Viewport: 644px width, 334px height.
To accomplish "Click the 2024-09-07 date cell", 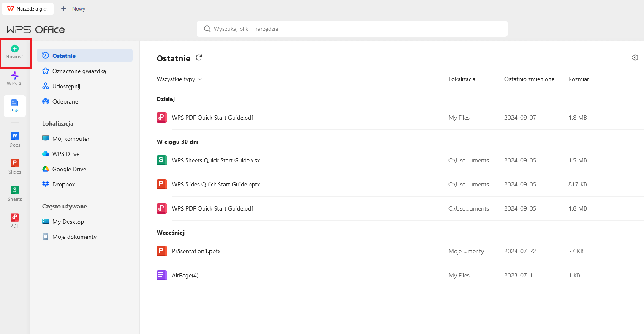I will [520, 118].
